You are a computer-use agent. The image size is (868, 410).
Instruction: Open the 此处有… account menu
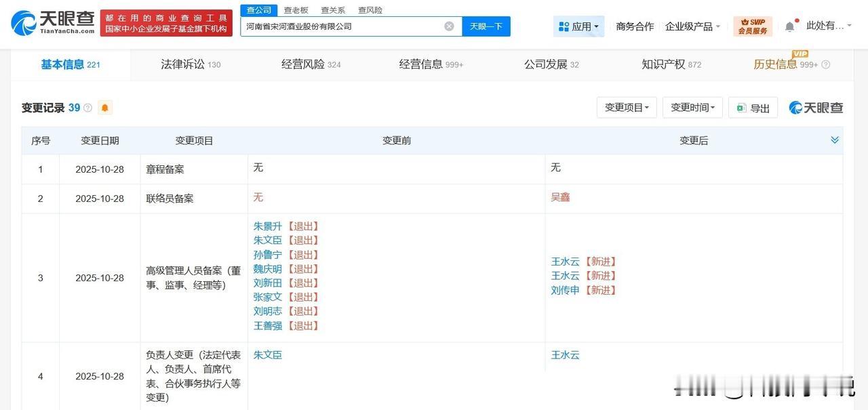829,26
